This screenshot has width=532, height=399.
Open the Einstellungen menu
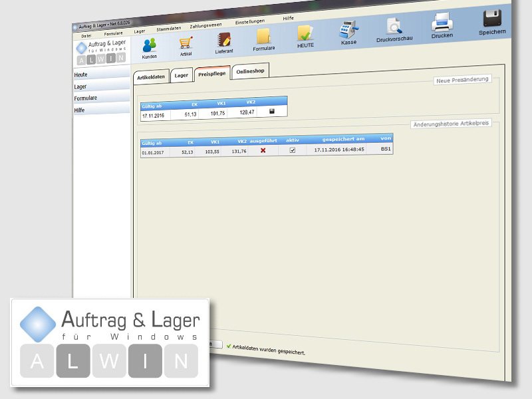coord(250,22)
